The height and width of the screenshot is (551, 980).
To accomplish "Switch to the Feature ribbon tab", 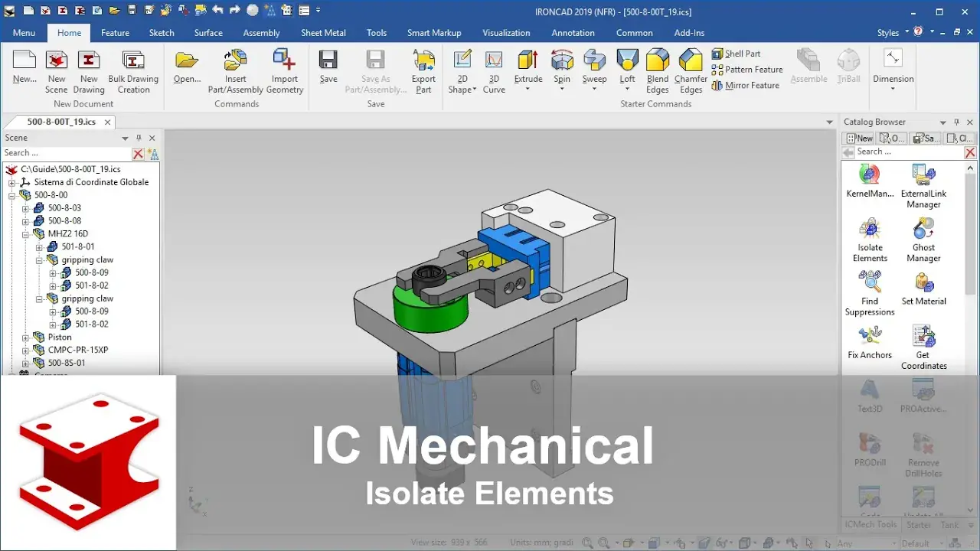I will [115, 33].
